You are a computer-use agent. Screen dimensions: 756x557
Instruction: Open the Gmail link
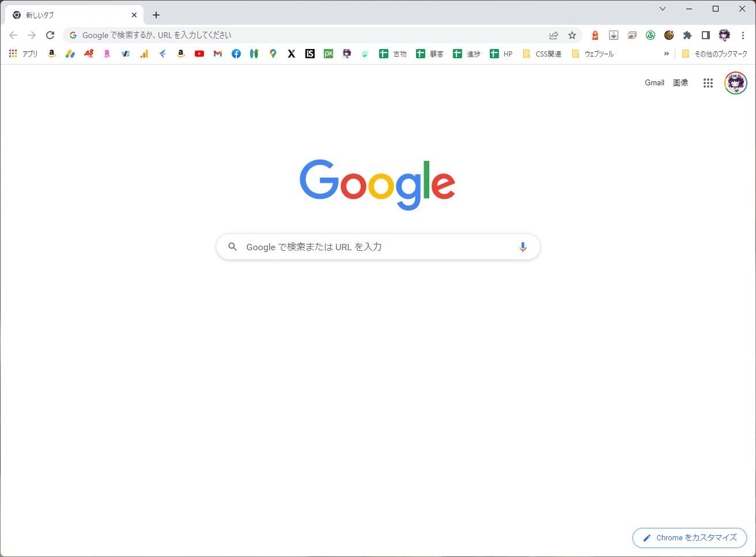tap(655, 83)
